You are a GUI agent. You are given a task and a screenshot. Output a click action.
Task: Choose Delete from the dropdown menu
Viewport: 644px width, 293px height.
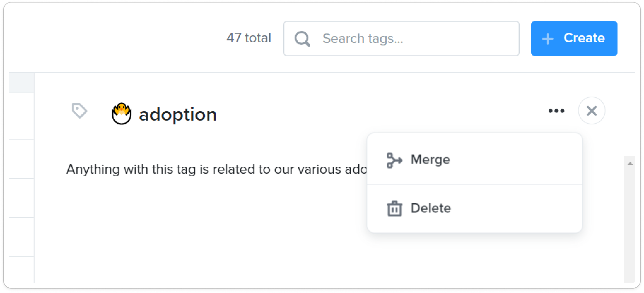click(475, 208)
